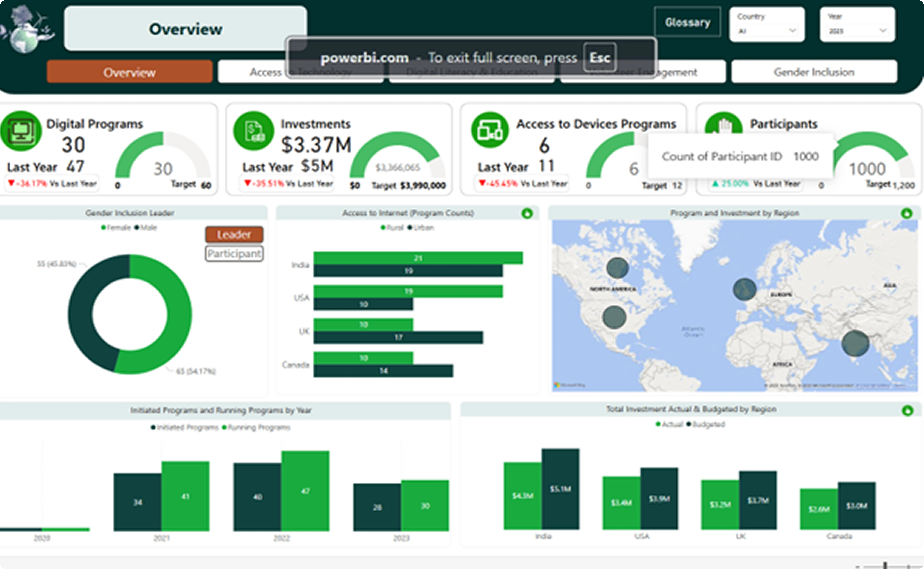This screenshot has width=924, height=569.
Task: Expand Country slicer chevron arrow
Action: pos(792,31)
